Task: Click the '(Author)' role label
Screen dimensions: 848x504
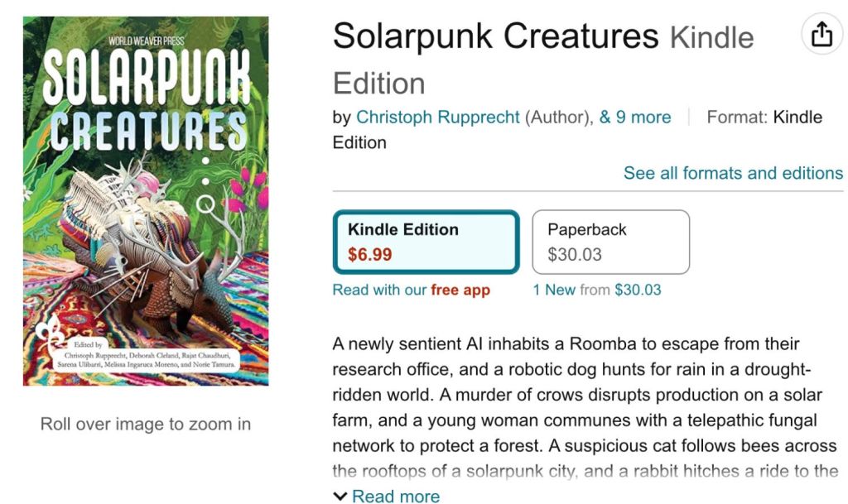Action: click(560, 118)
